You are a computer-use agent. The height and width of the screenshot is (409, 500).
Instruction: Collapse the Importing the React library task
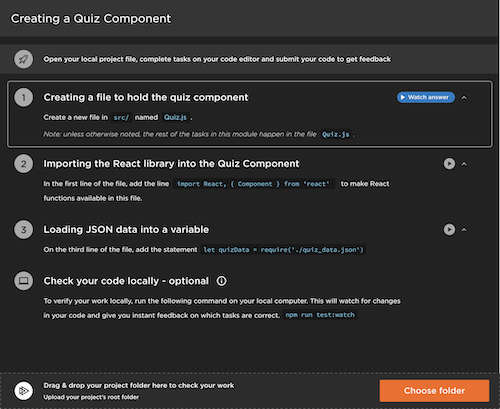[464, 164]
